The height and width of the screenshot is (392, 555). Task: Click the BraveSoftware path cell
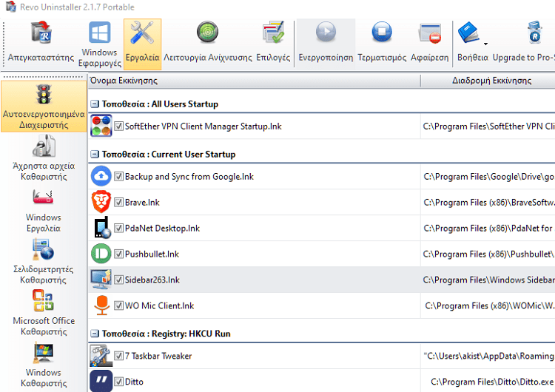click(x=488, y=202)
